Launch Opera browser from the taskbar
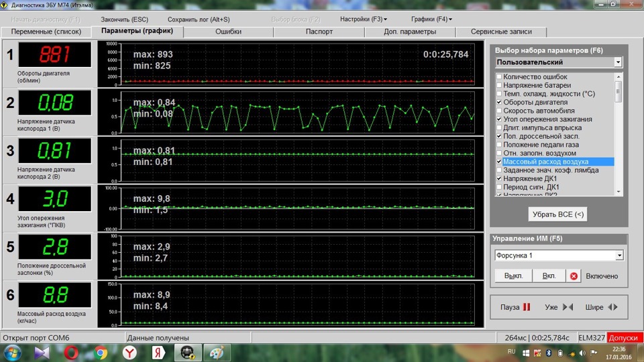 pos(71,353)
